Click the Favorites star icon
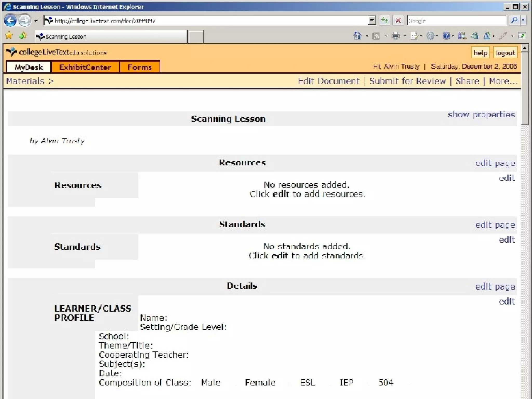Viewport: 532px width, 399px height. coord(9,36)
